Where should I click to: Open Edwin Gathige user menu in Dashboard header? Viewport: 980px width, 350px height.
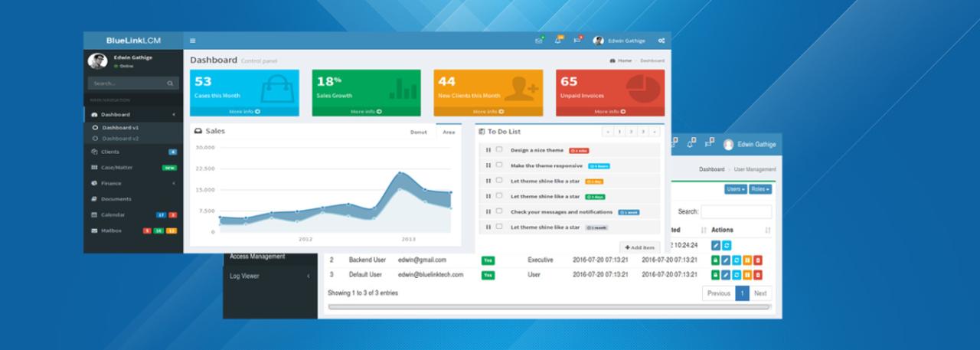pyautogui.click(x=619, y=41)
